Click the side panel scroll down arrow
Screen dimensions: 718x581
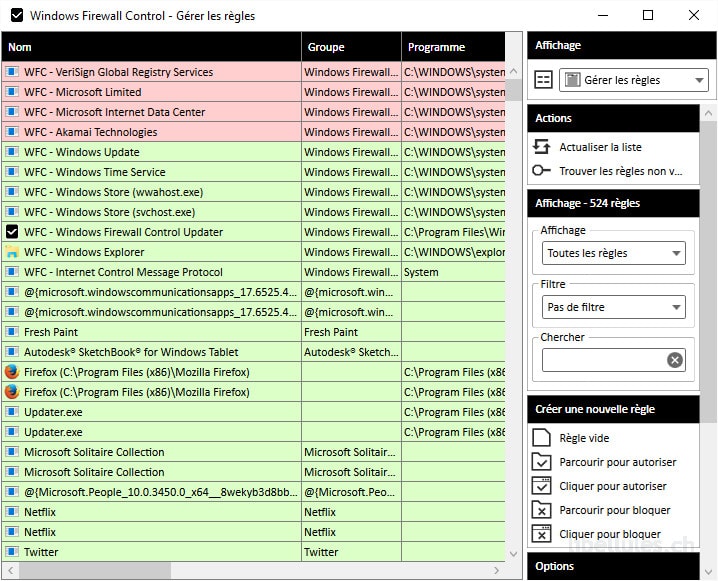pos(708,571)
